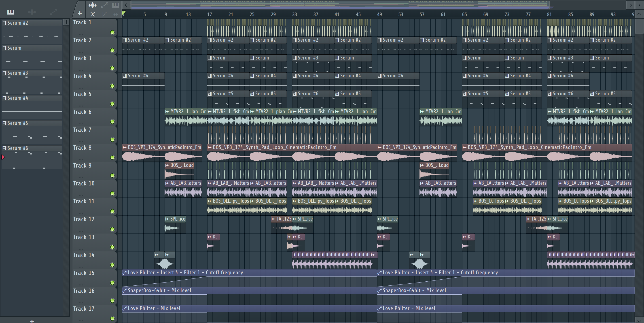Click the piano icon of Serum #6 in the picker
This screenshot has height=323, width=644.
(x=4, y=148)
